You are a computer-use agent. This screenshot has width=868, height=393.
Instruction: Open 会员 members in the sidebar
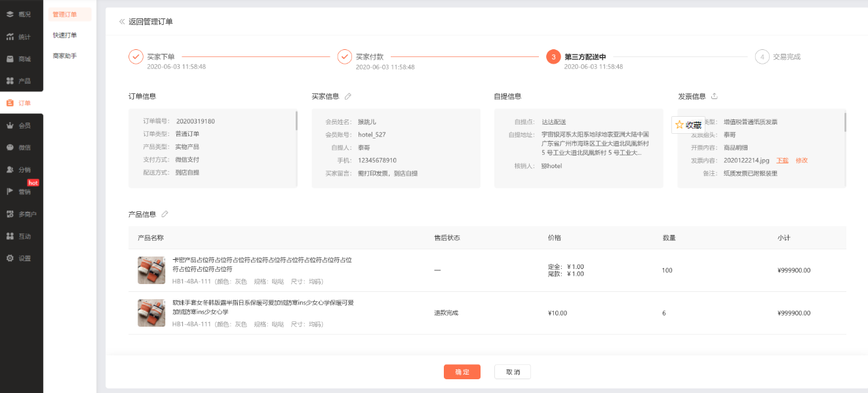point(21,125)
